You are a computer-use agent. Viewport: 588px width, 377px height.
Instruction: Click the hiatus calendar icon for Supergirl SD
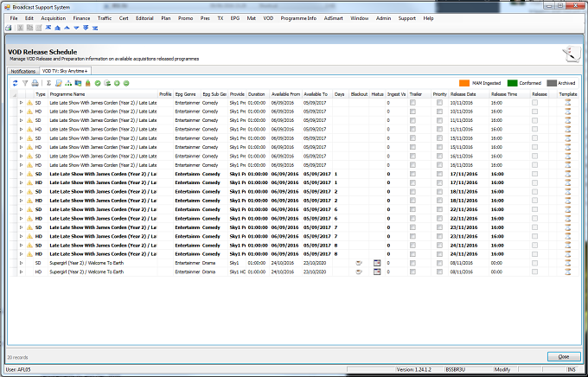click(x=377, y=263)
